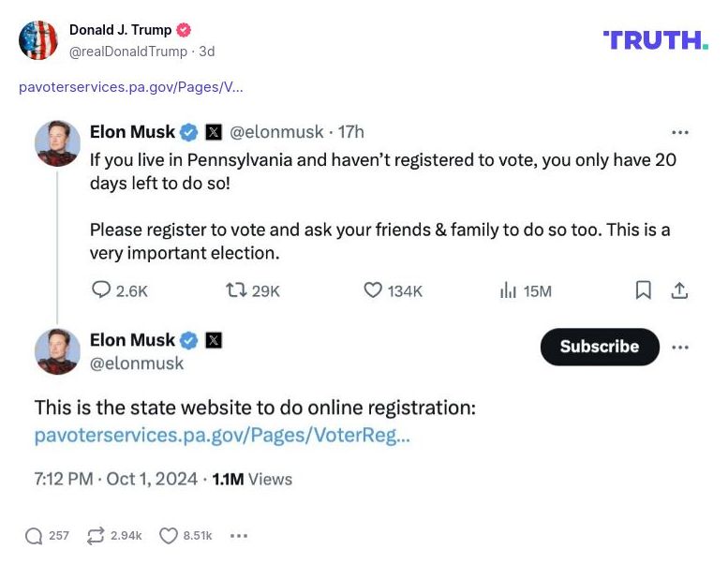The width and height of the screenshot is (728, 564).
Task: Click the black Subscribe button
Action: 600,347
